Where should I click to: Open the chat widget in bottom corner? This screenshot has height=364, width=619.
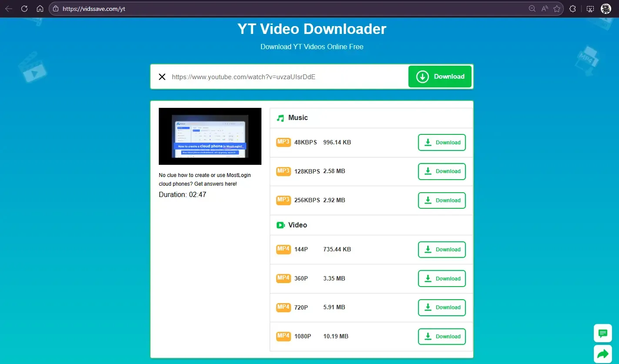click(x=602, y=333)
